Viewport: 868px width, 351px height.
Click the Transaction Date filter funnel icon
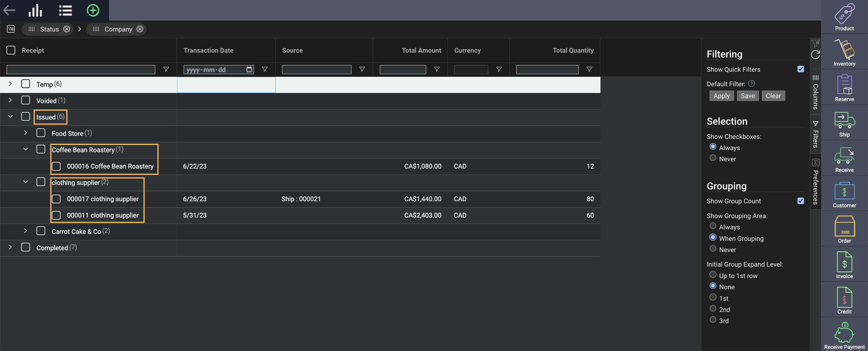[x=265, y=69]
